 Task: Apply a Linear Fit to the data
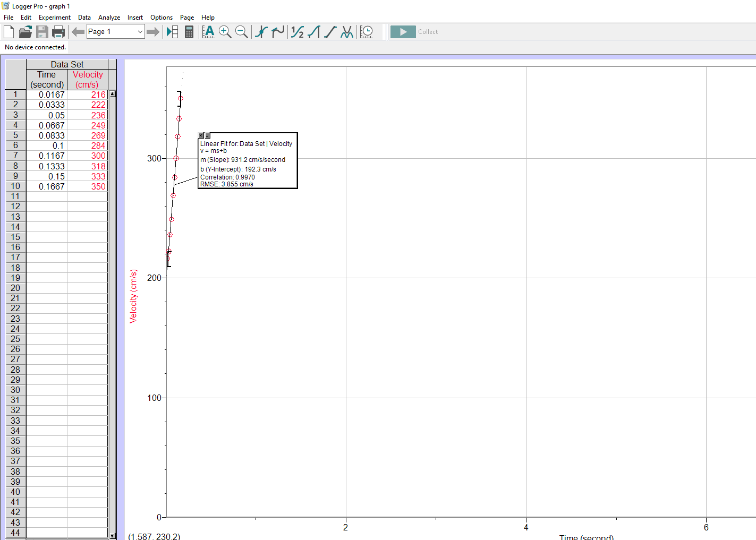[x=330, y=31]
